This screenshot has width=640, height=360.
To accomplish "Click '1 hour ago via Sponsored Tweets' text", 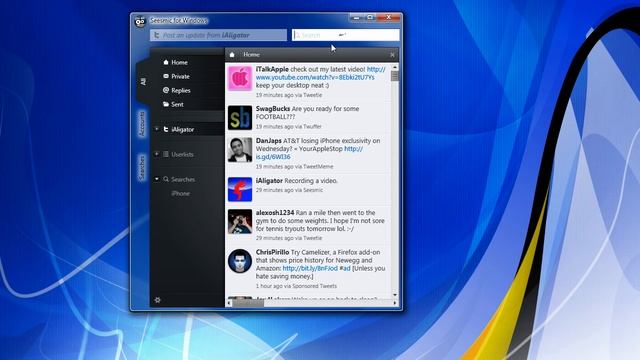I will coord(296,286).
